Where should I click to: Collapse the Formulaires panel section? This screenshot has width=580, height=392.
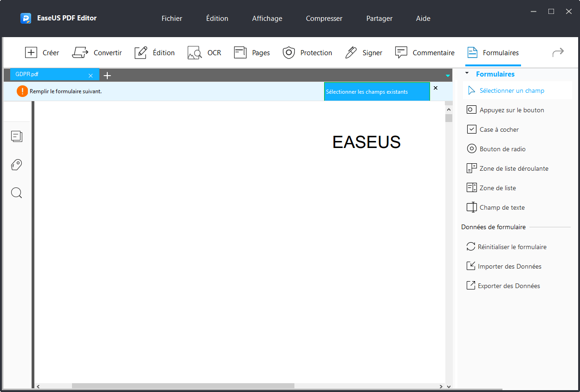467,73
